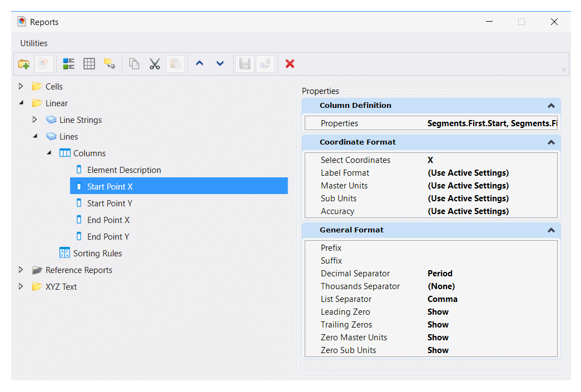Click the General Format section header
Viewport: 581px width, 392px height.
click(431, 230)
